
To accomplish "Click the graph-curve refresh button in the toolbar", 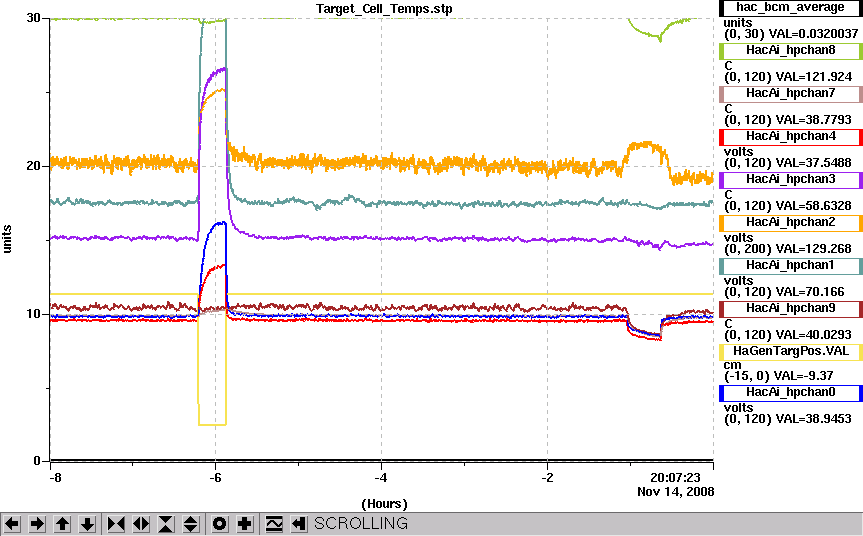I will pos(274,523).
